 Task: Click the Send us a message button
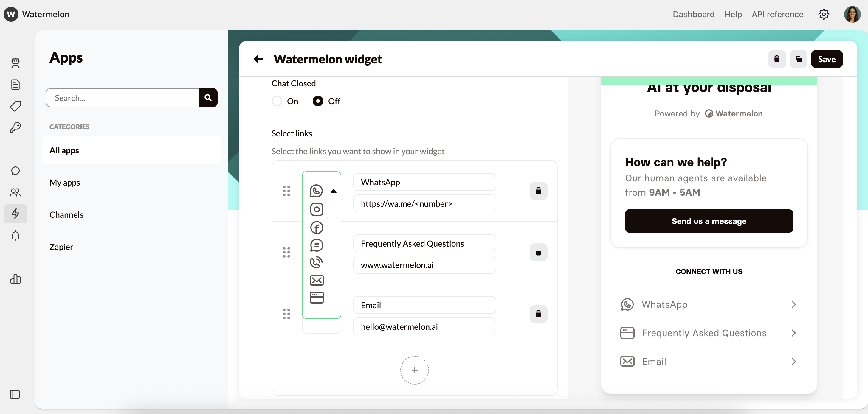point(709,221)
